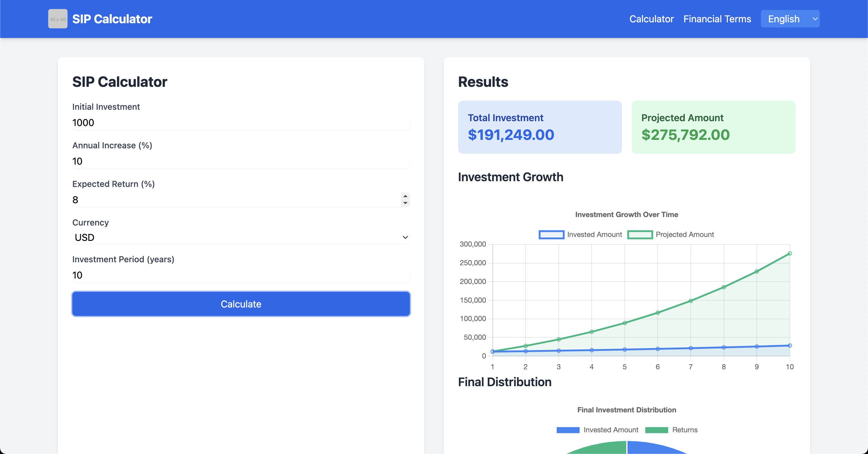Toggle Returns legend in distribution chart
This screenshot has width=868, height=454.
(671, 430)
